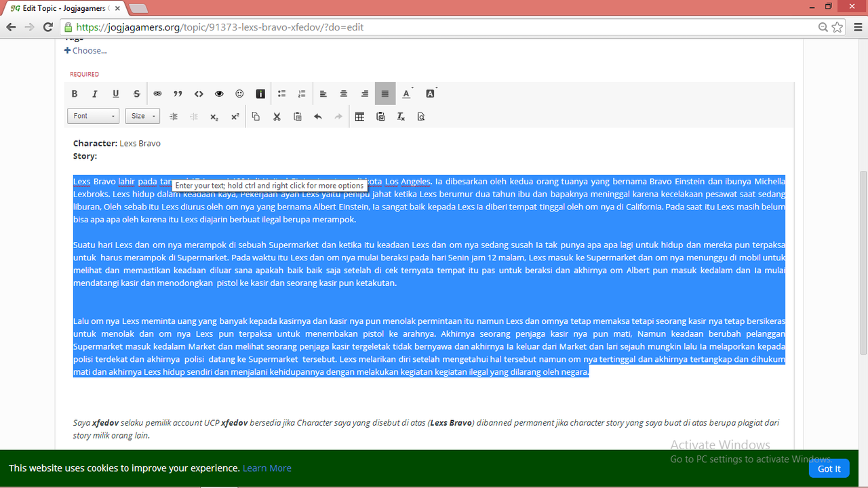Toggle justify alignment button
This screenshot has height=488, width=868.
tap(385, 94)
